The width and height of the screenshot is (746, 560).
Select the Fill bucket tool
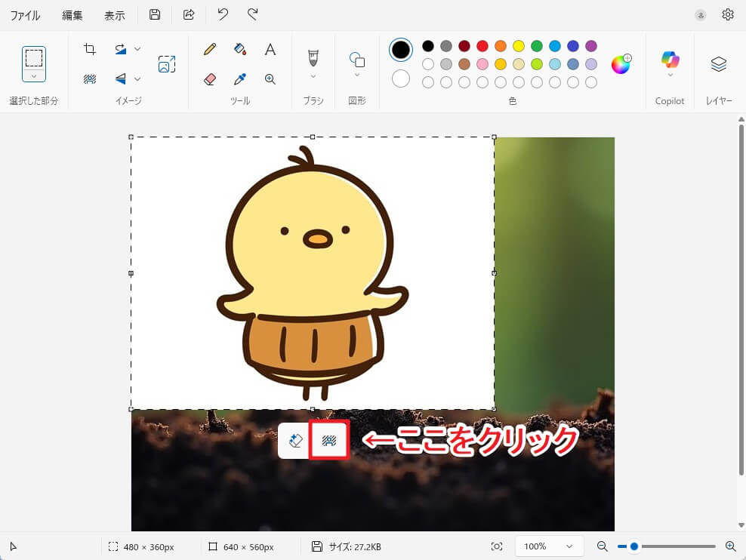[240, 49]
